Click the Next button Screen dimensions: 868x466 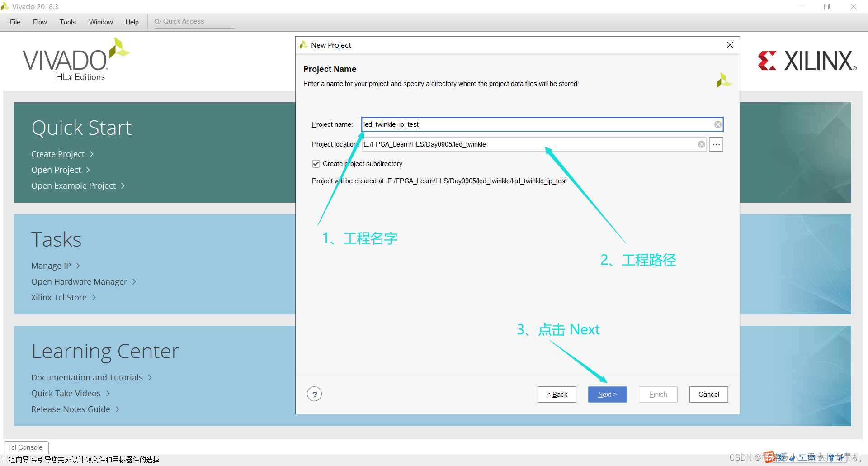607,395
